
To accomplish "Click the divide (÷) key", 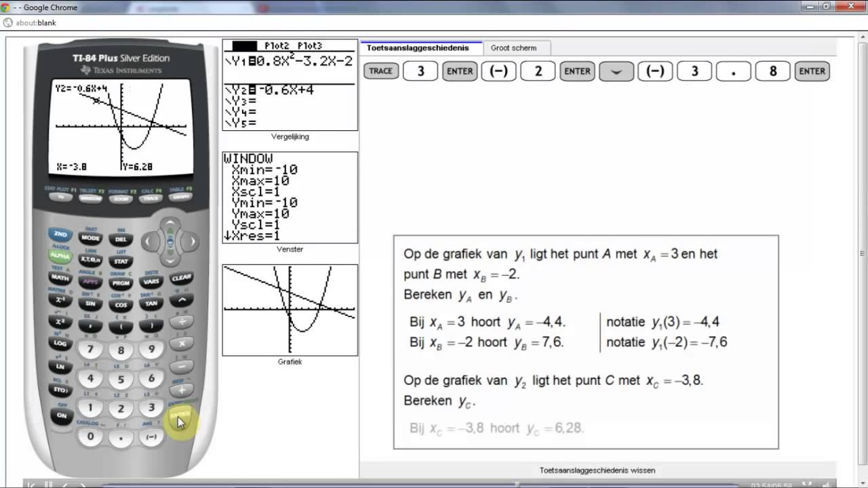I will coord(181,322).
